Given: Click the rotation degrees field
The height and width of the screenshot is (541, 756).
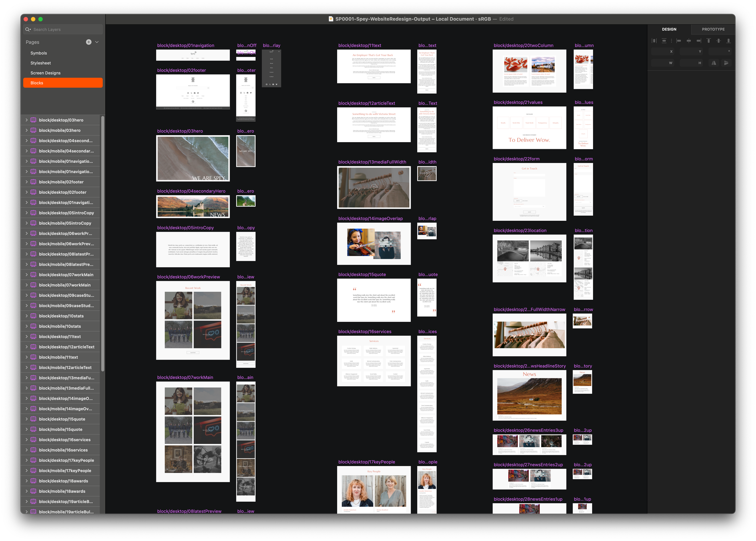Looking at the screenshot, I should point(720,51).
